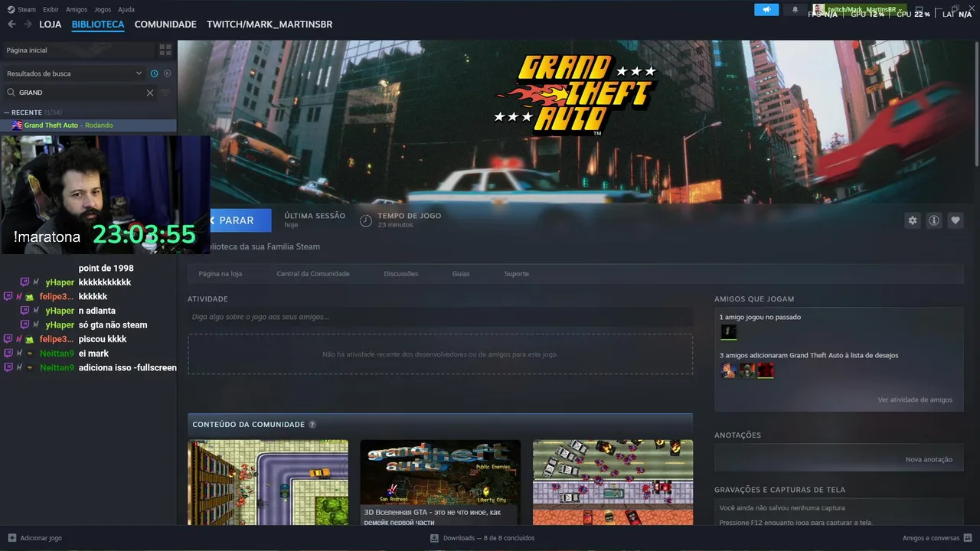
Task: Open the TWITCH/MARK_MARTINSBR profile tab
Action: (x=269, y=24)
